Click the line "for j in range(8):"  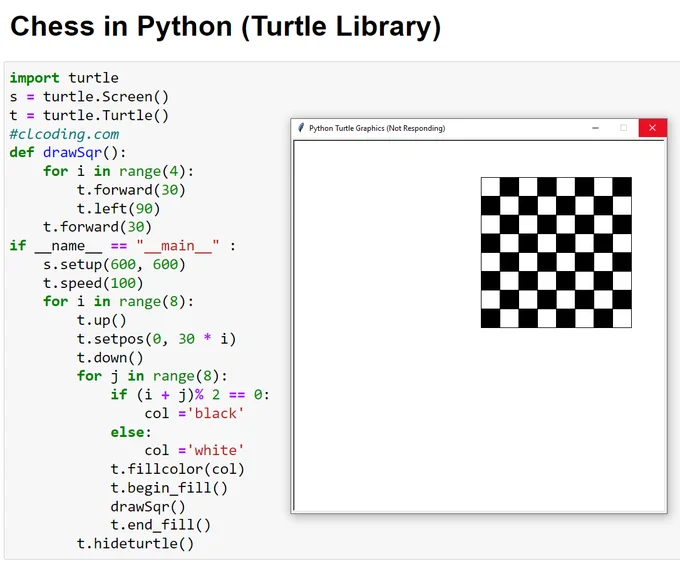[152, 376]
